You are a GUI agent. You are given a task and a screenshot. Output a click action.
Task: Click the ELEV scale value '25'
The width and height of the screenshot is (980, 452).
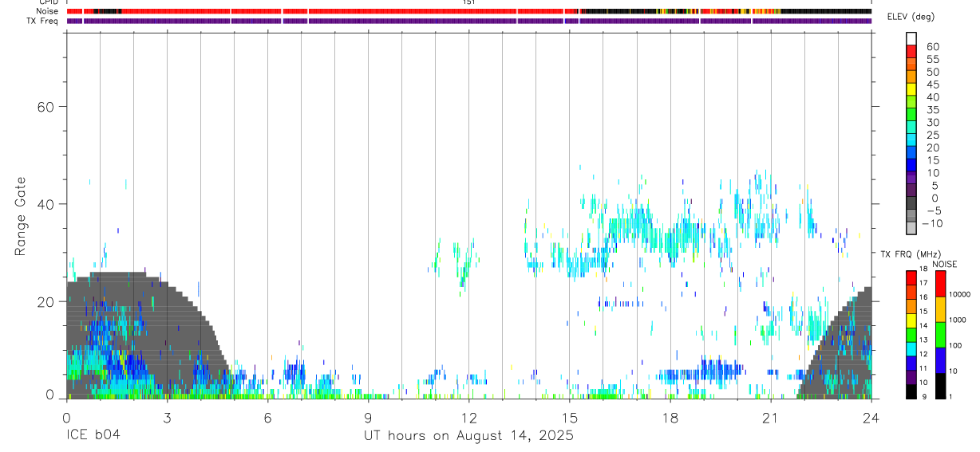point(932,136)
